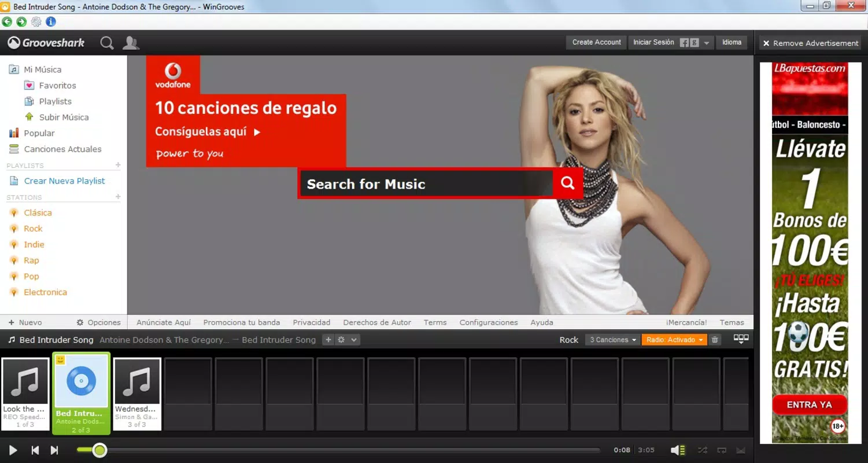This screenshot has width=868, height=463.
Task: Select Wednesd... Simon & Garfunkel queue tile
Action: [x=136, y=394]
